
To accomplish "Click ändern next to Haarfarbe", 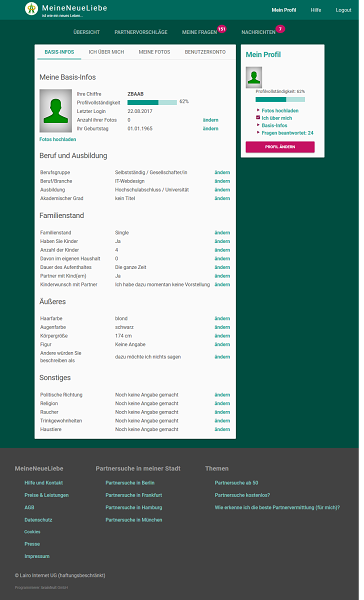I will 222,318.
